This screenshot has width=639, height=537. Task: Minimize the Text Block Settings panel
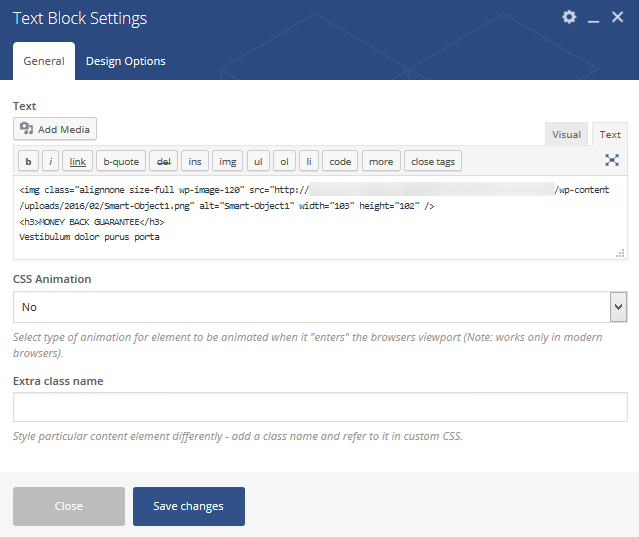[x=593, y=18]
